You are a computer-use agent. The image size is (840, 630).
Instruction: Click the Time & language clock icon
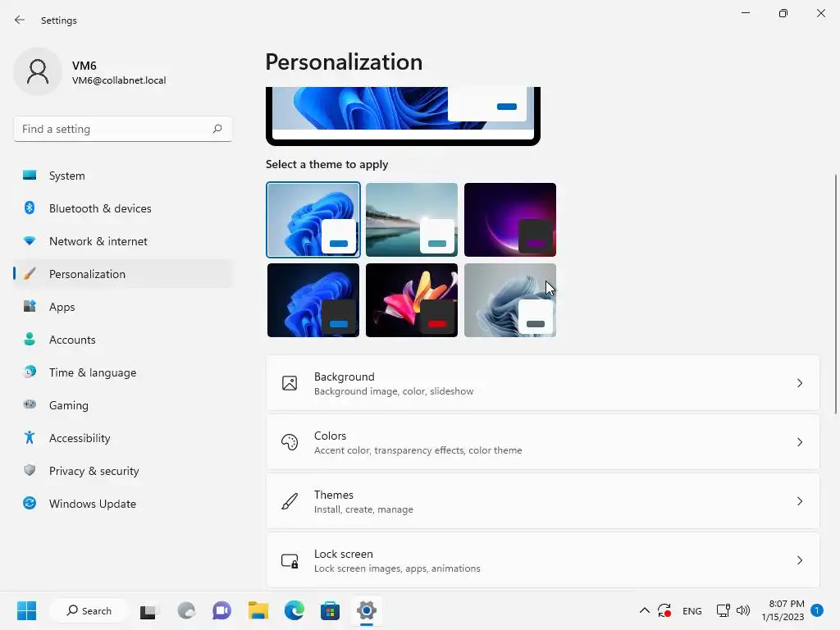(x=30, y=372)
